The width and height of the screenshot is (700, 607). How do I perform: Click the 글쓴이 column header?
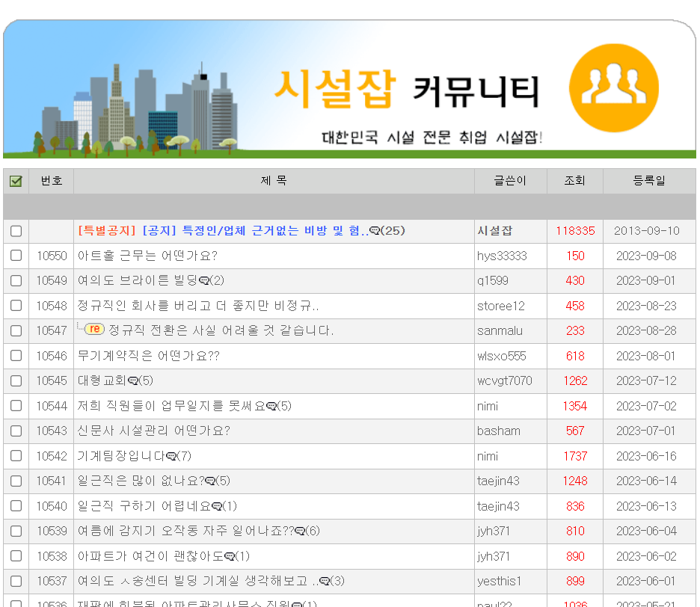coord(510,181)
